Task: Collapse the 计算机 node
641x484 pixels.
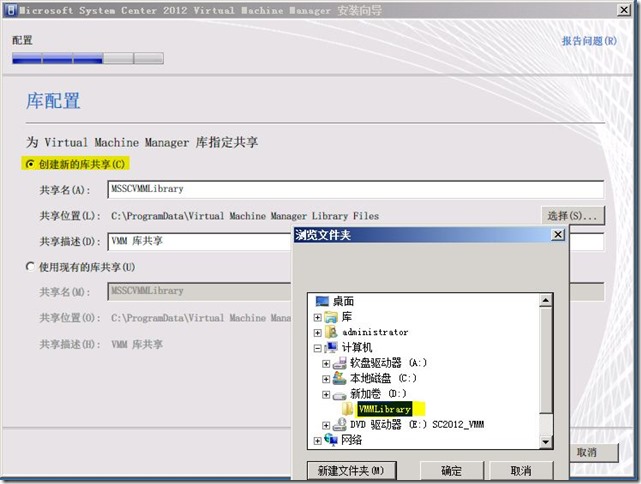Action: tap(318, 348)
